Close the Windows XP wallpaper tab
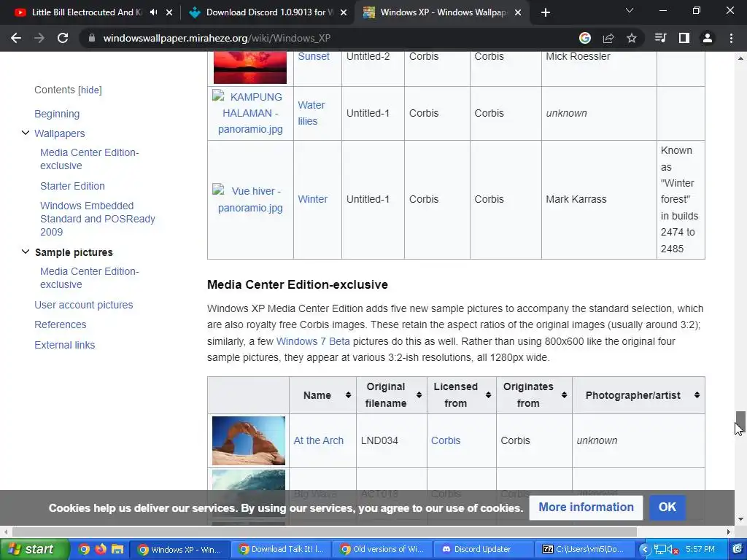The width and height of the screenshot is (747, 560). (518, 12)
